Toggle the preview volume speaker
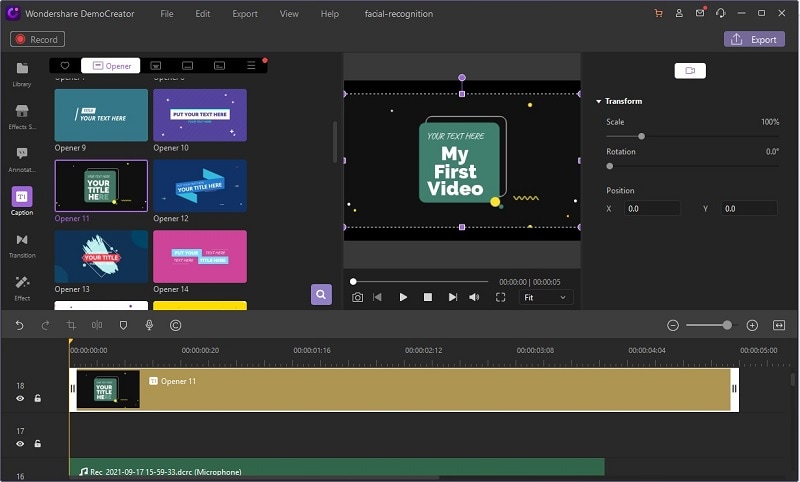800x482 pixels. click(x=474, y=297)
